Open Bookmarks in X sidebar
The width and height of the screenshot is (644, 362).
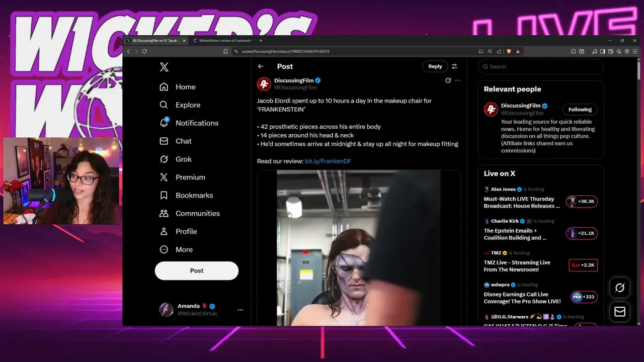[x=186, y=196]
